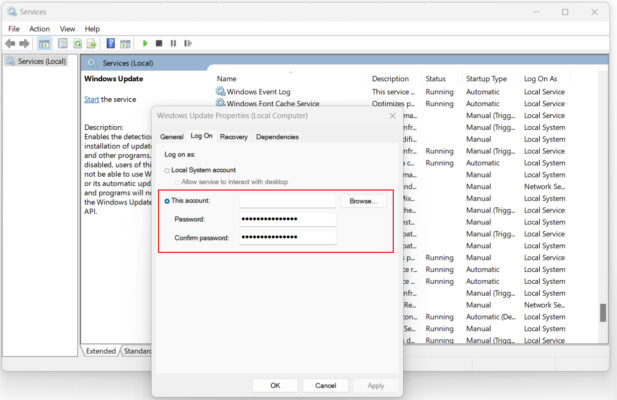Click the 'This service ...' description cell
The height and width of the screenshot is (400, 617).
393,92
